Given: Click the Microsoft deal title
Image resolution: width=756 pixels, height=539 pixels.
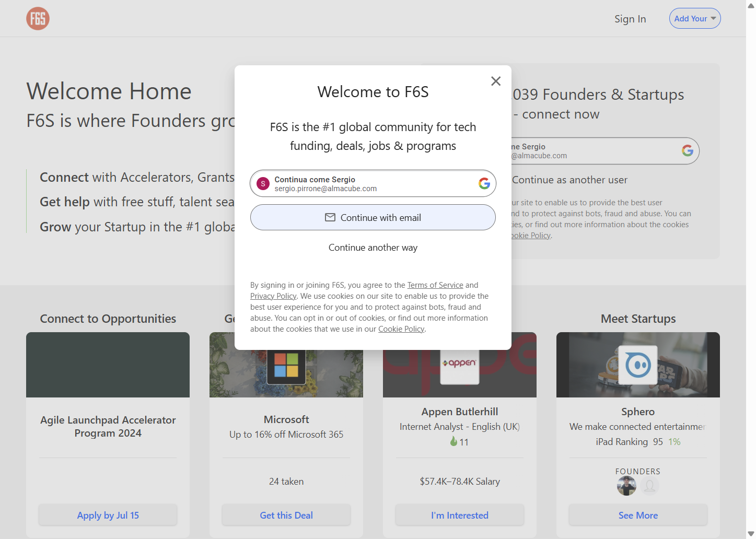Looking at the screenshot, I should pos(286,419).
